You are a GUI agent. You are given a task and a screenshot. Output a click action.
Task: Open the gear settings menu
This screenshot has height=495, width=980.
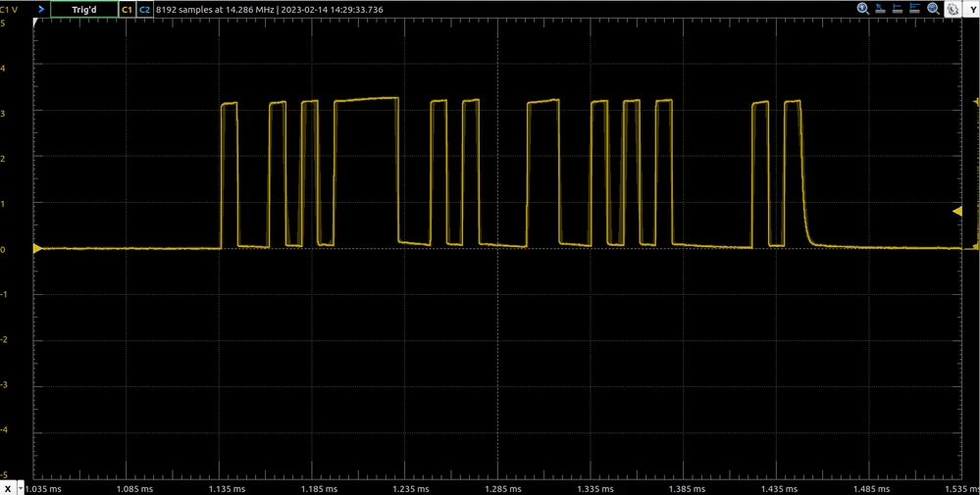coord(953,10)
